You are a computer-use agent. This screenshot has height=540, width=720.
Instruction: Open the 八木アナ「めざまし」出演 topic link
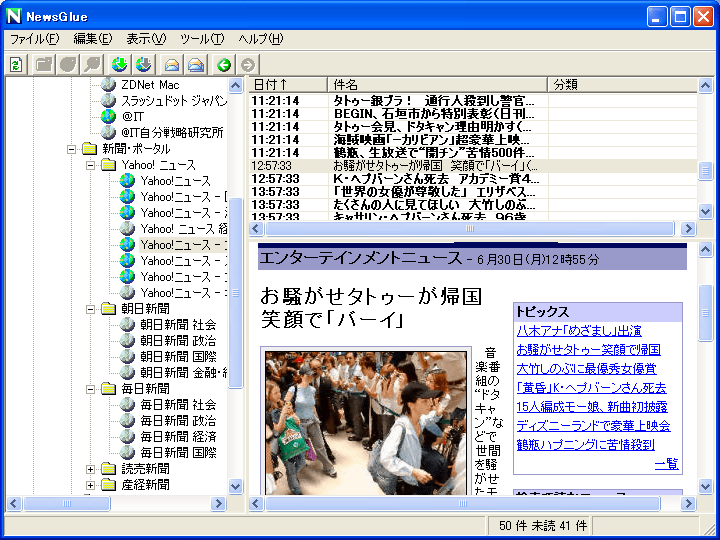579,331
